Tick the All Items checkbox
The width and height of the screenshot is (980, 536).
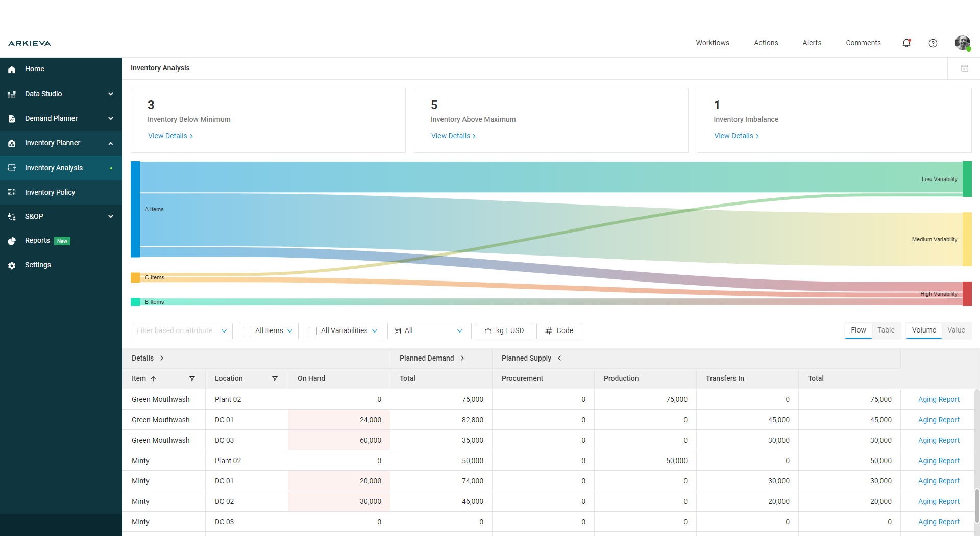click(x=247, y=331)
